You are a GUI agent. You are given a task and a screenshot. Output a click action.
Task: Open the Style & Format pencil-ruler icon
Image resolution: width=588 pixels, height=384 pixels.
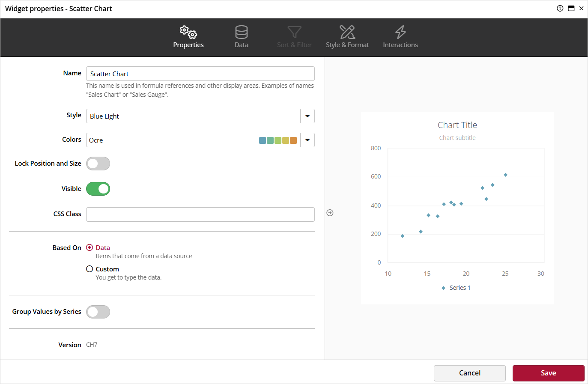point(347,32)
